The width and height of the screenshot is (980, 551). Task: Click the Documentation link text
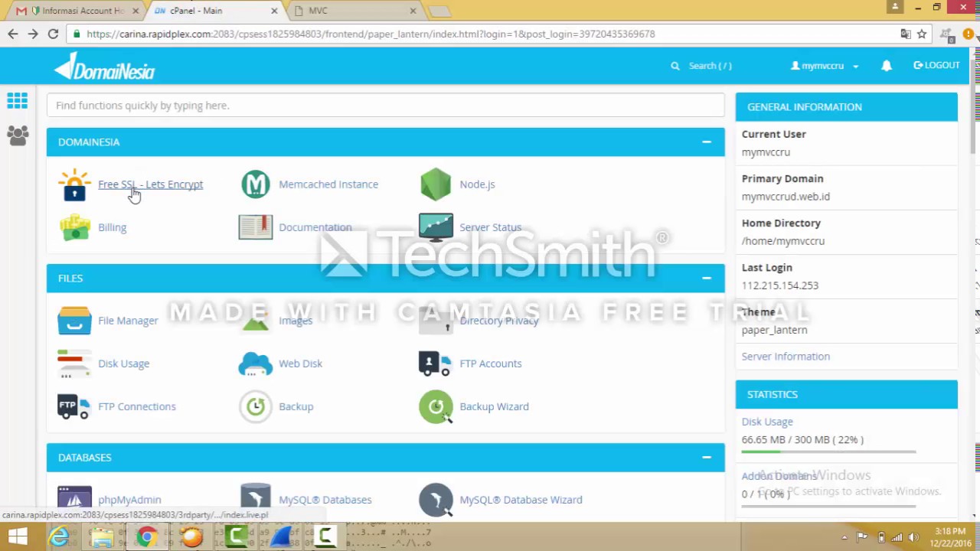(315, 227)
